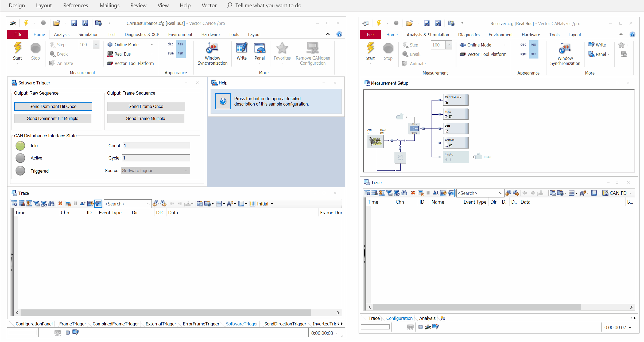This screenshot has width=644, height=342.
Task: Click the Start lightning icon in CANoe
Action: (18, 48)
